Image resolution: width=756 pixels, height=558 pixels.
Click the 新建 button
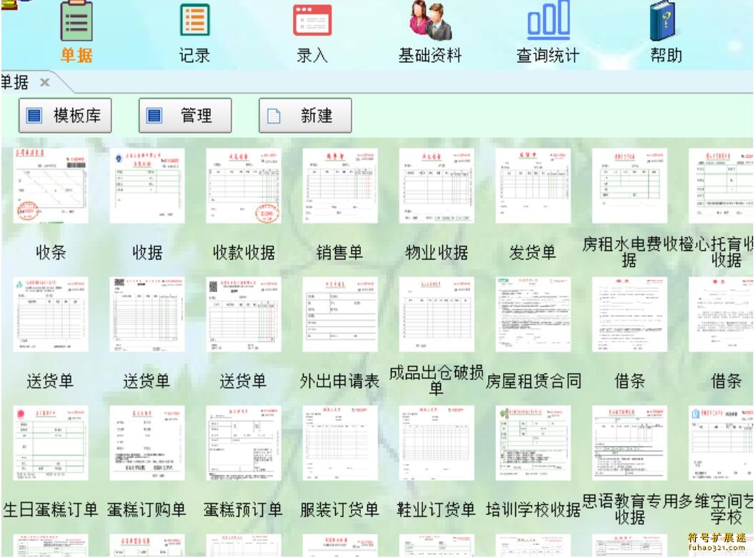305,116
